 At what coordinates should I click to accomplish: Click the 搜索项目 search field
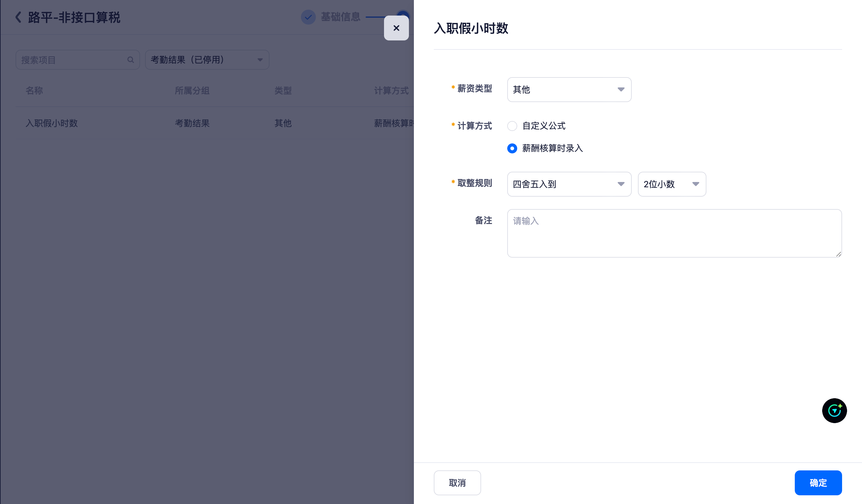click(x=78, y=60)
